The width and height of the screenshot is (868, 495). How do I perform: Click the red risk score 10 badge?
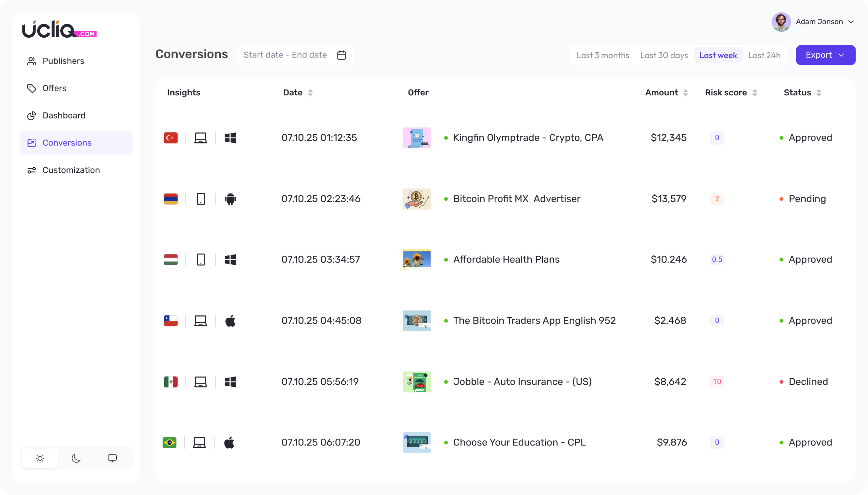click(717, 381)
